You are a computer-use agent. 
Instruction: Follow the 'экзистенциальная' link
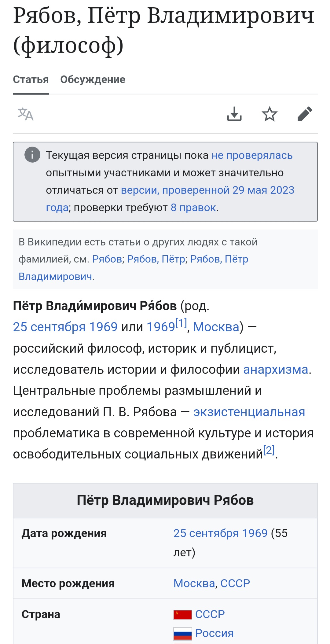click(249, 412)
